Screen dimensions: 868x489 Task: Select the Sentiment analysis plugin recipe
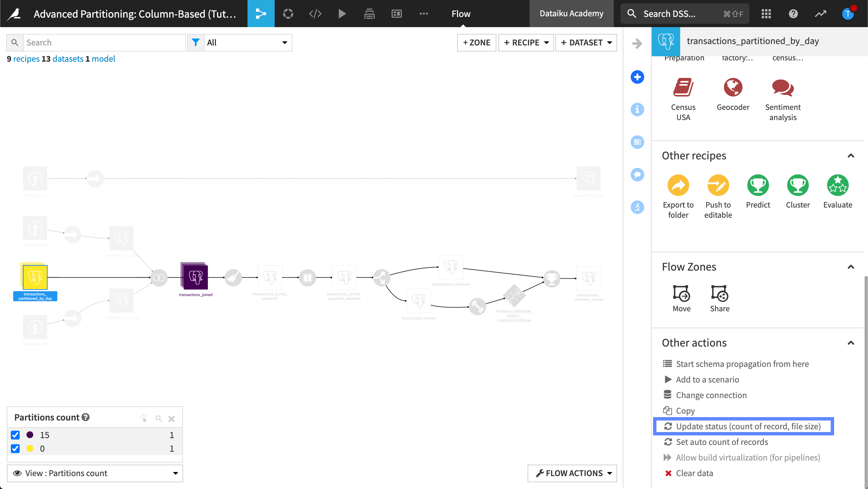(783, 99)
